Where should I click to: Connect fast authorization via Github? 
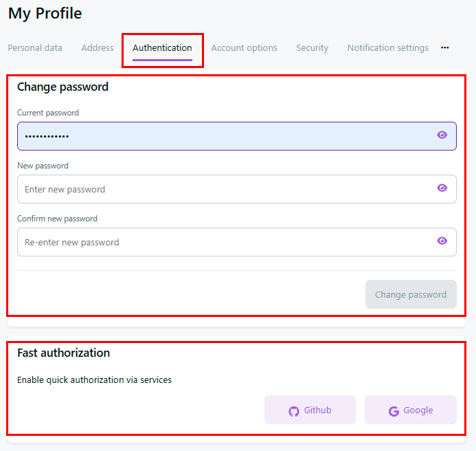[310, 410]
